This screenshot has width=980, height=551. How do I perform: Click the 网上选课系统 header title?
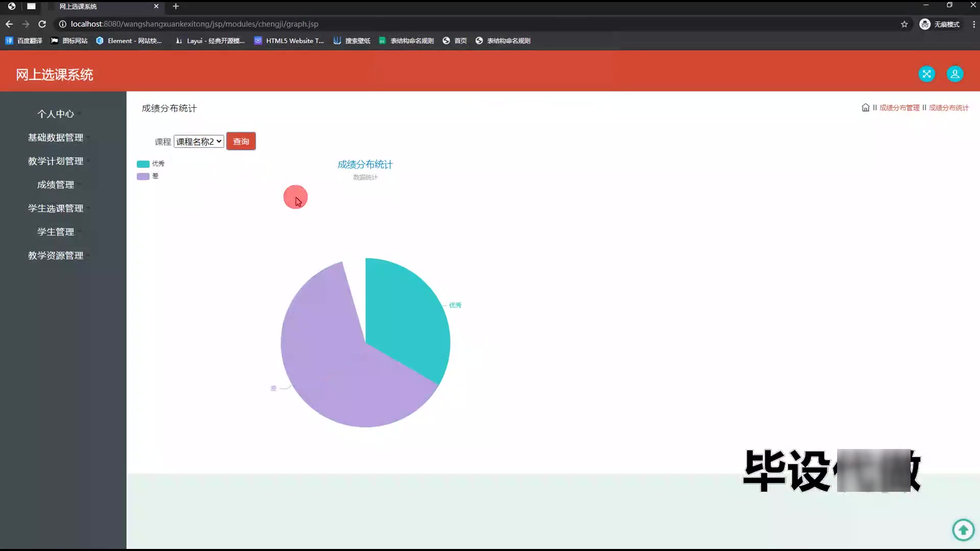pyautogui.click(x=54, y=74)
